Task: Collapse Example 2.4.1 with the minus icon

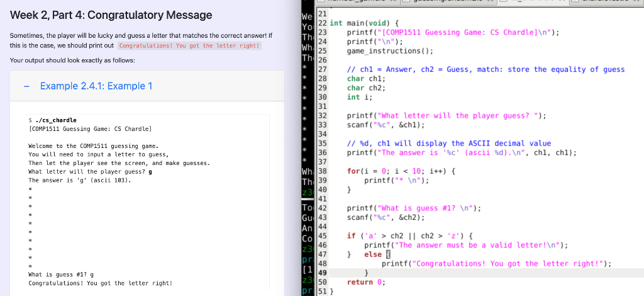Action: point(26,86)
